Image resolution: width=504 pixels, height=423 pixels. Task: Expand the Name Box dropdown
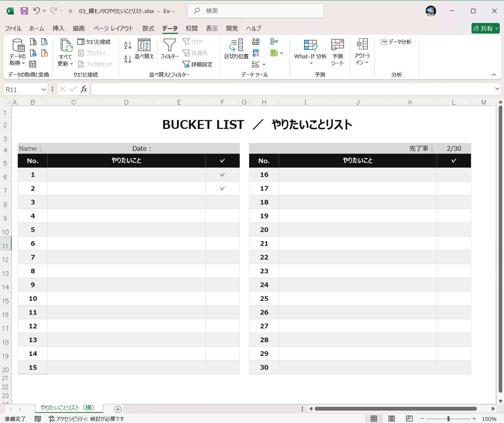(x=43, y=90)
